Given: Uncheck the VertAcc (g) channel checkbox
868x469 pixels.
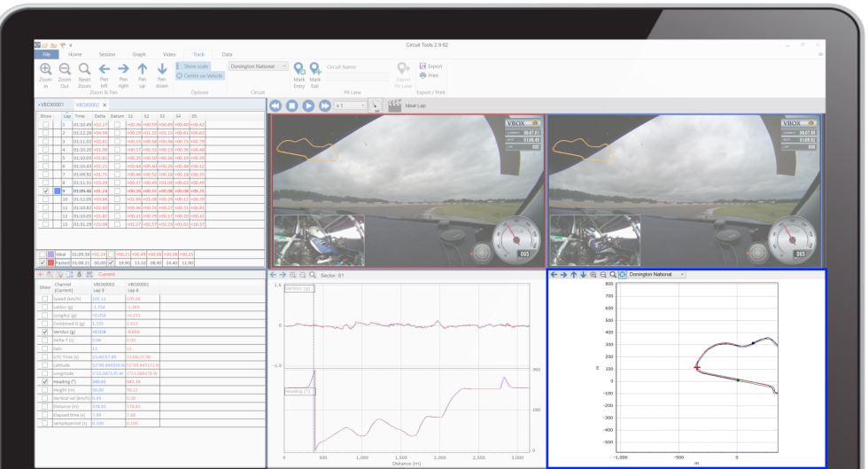Looking at the screenshot, I should (45, 332).
